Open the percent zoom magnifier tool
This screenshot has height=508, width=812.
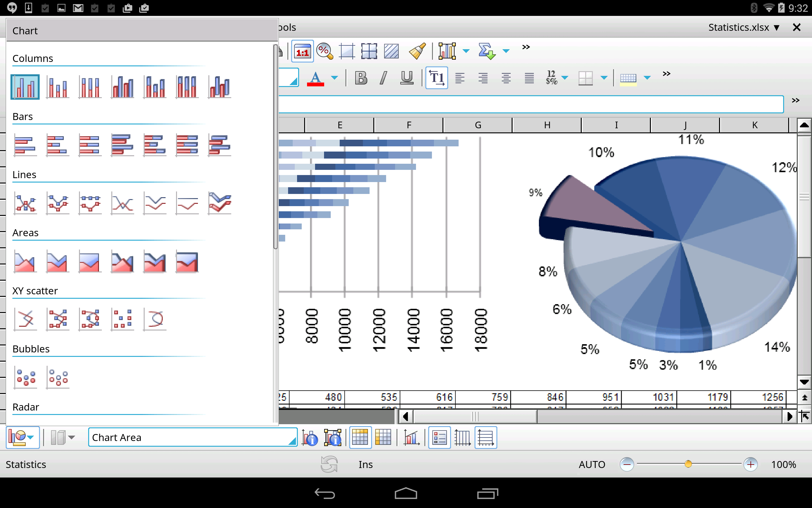click(x=324, y=51)
